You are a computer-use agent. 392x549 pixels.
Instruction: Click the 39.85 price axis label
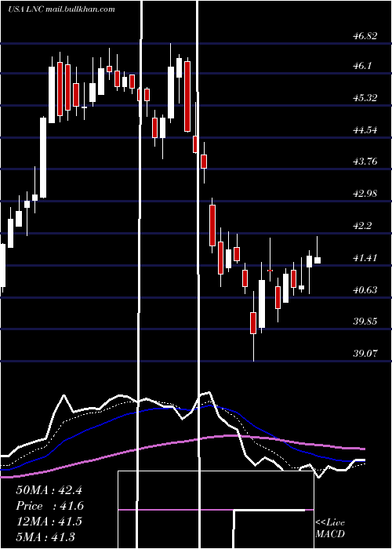point(365,322)
